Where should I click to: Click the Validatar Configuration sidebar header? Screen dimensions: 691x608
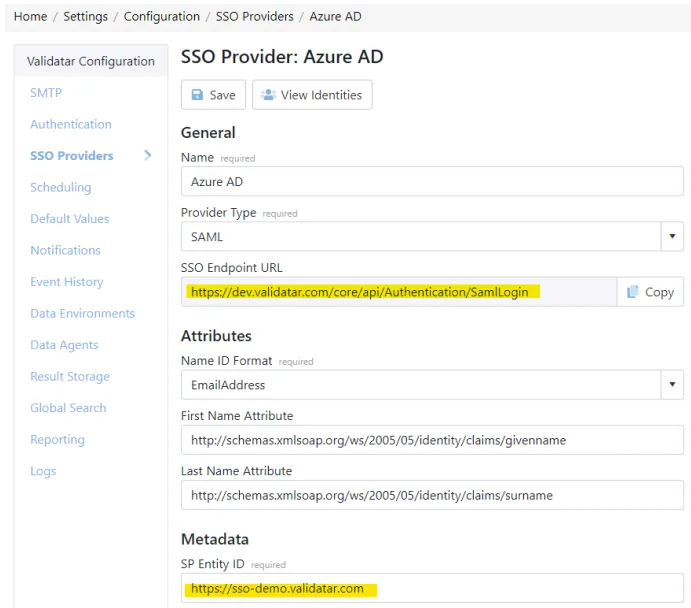91,61
